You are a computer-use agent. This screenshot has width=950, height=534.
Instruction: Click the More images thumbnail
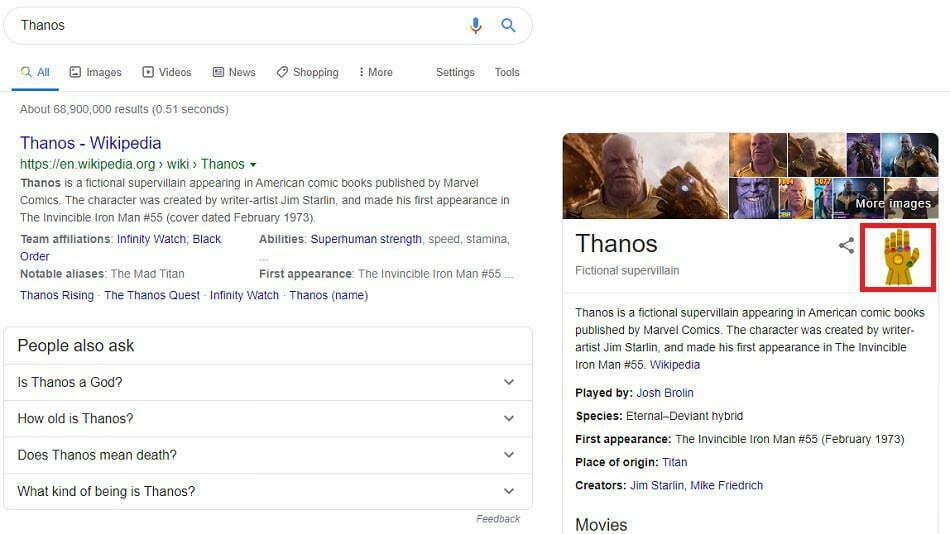893,199
